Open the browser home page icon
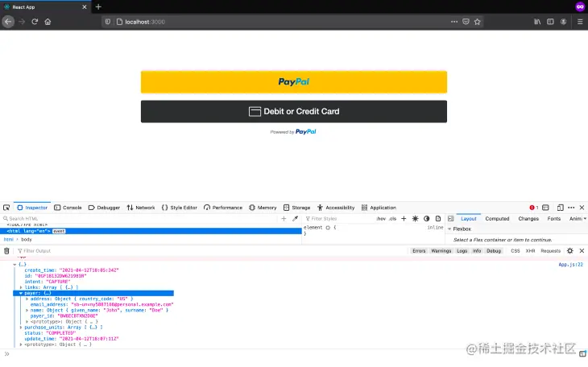 (x=48, y=22)
